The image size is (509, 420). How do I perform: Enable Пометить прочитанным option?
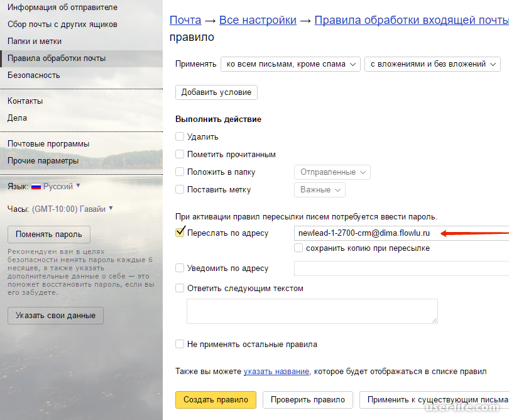[180, 154]
